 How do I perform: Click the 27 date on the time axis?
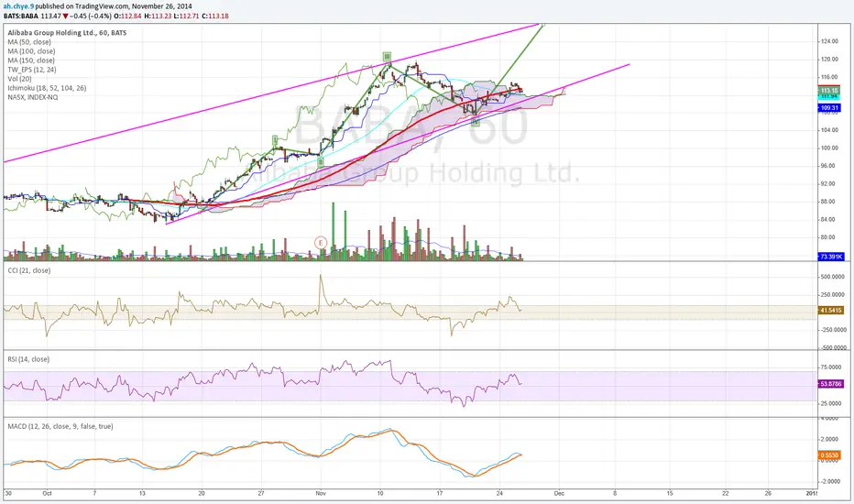(261, 493)
